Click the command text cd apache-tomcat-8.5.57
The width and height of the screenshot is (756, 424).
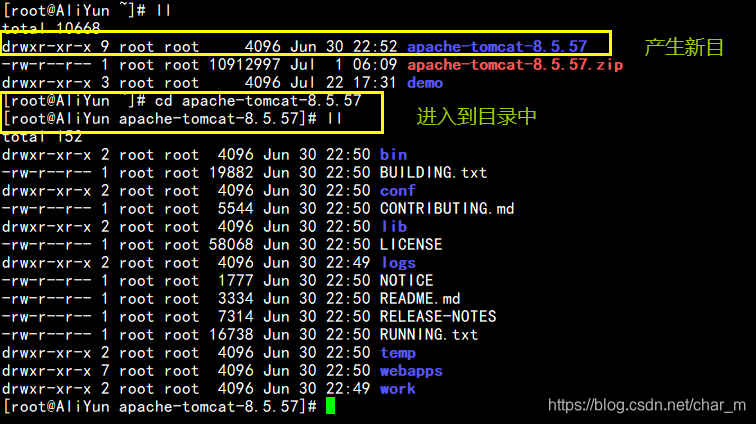(258, 101)
